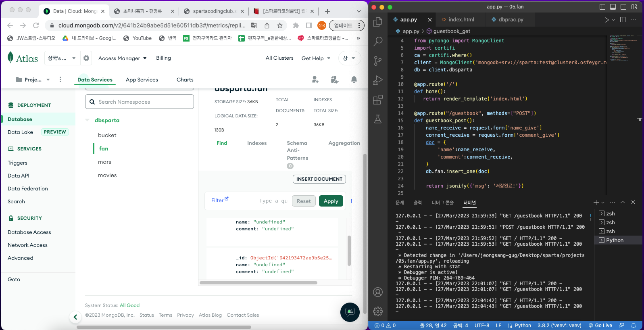644x330 pixels.
Task: Click Chrome's translate page icon
Action: click(254, 25)
